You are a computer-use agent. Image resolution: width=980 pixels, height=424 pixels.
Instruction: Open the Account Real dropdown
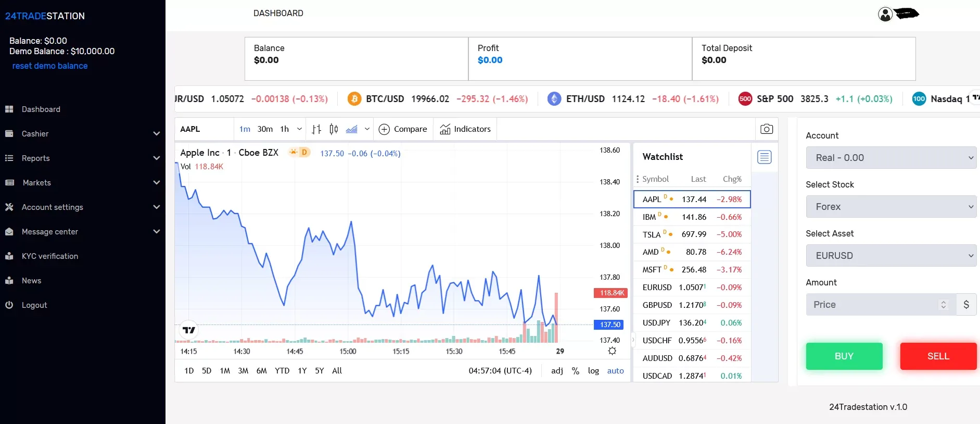pos(891,158)
